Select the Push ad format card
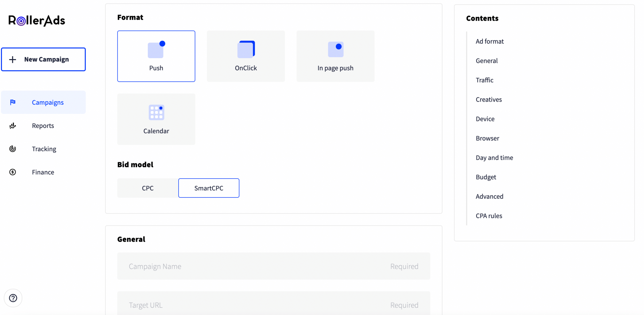 (156, 56)
